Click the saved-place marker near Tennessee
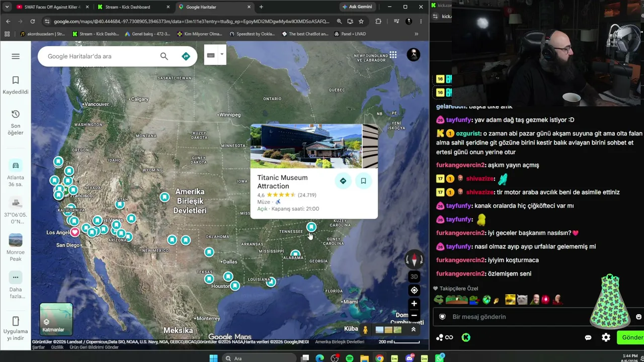This screenshot has height=362, width=644. [311, 227]
